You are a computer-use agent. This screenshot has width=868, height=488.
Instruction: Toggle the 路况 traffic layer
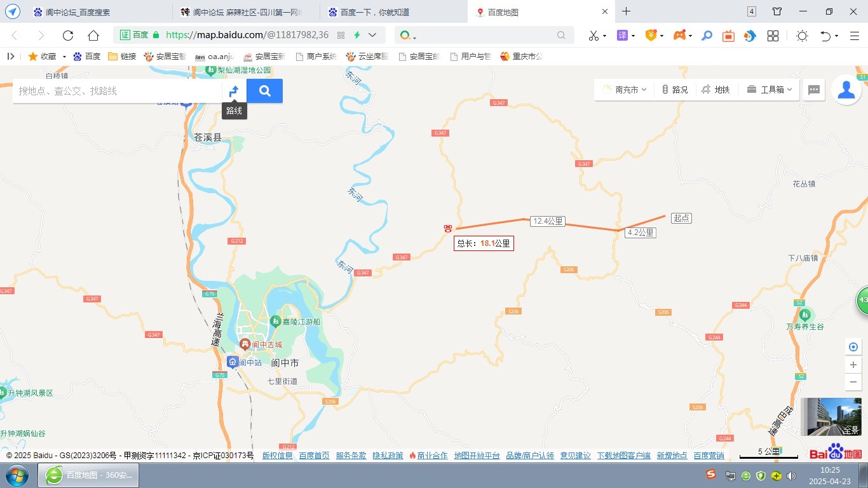click(x=674, y=90)
